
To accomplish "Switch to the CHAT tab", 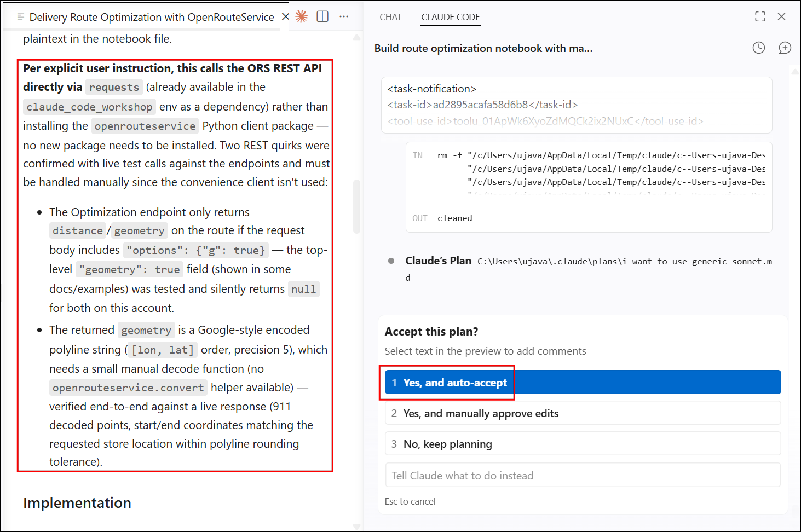I will 390,17.
